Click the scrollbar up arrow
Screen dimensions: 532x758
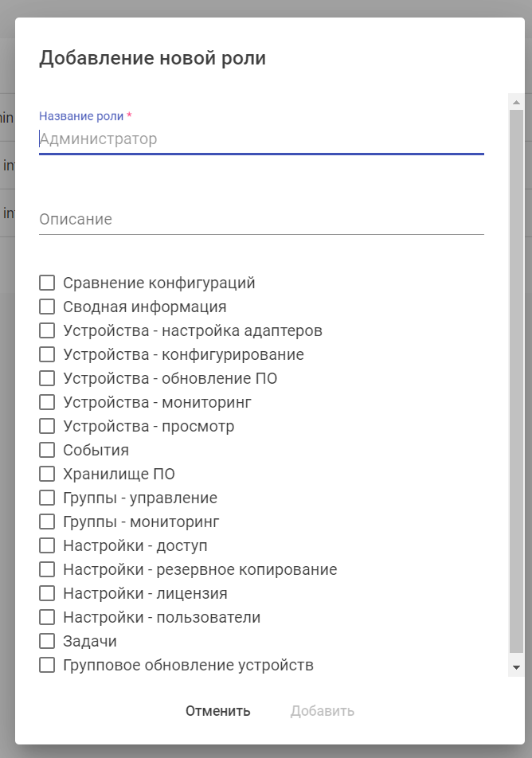[516, 103]
